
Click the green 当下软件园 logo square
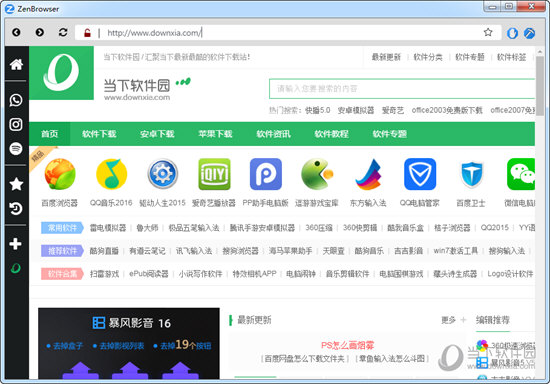tap(61, 73)
